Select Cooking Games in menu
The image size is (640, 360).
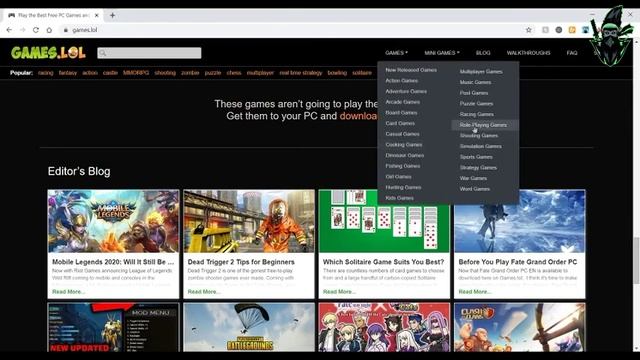[x=404, y=144]
